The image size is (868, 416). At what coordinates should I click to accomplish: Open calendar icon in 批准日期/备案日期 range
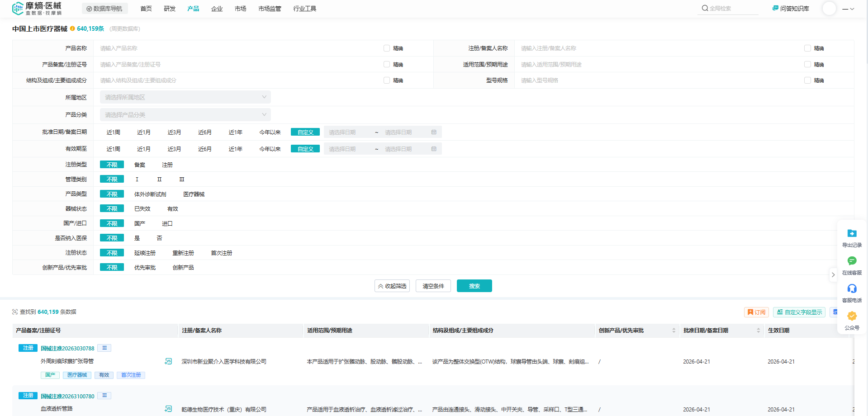[434, 132]
